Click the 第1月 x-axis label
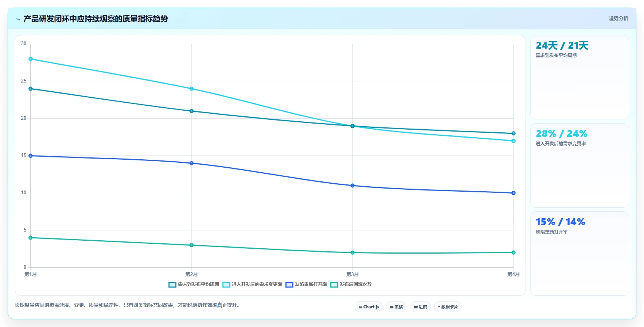Image resolution: width=644 pixels, height=327 pixels. (x=31, y=274)
